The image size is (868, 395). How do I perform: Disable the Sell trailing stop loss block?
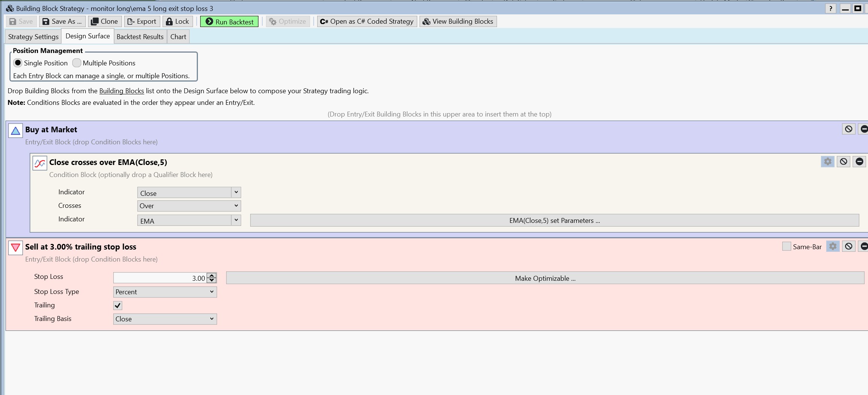click(x=848, y=247)
